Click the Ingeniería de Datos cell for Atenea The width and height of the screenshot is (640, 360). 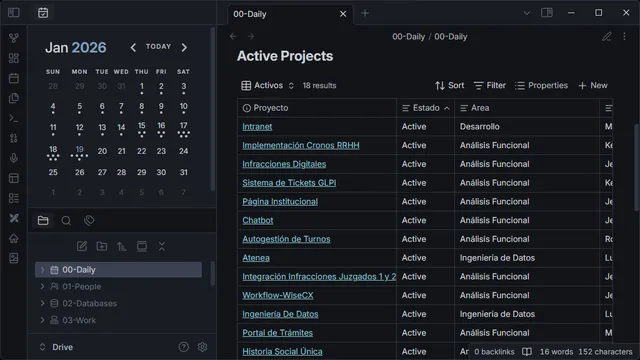[x=527, y=258]
